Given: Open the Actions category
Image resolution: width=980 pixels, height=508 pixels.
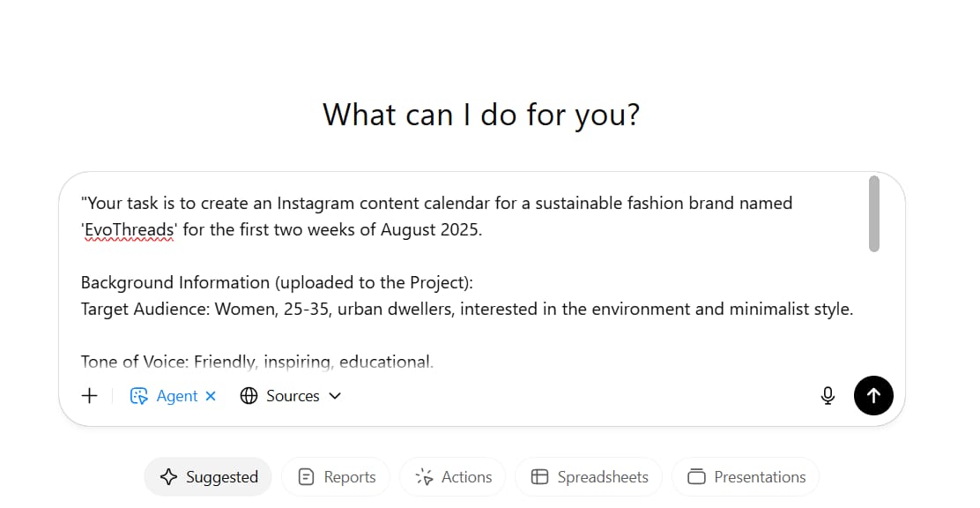Looking at the screenshot, I should pyautogui.click(x=452, y=477).
